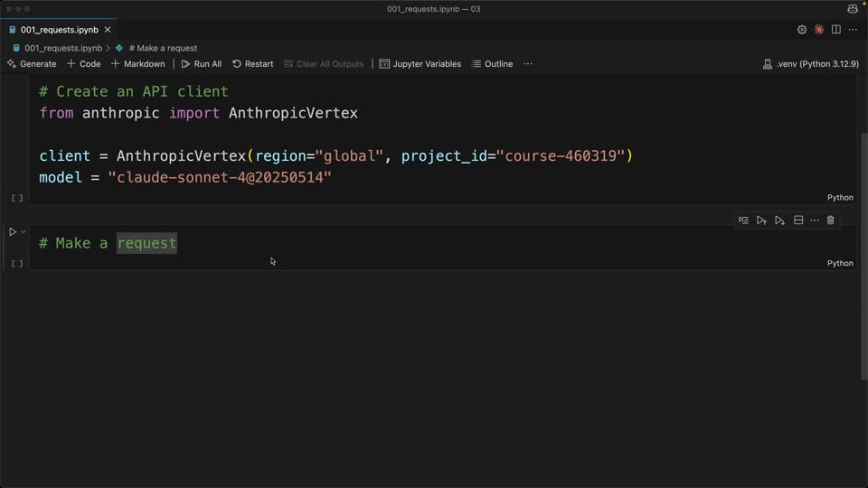Viewport: 868px width, 488px height.
Task: Change language of the second cell (Python)
Action: tap(840, 263)
